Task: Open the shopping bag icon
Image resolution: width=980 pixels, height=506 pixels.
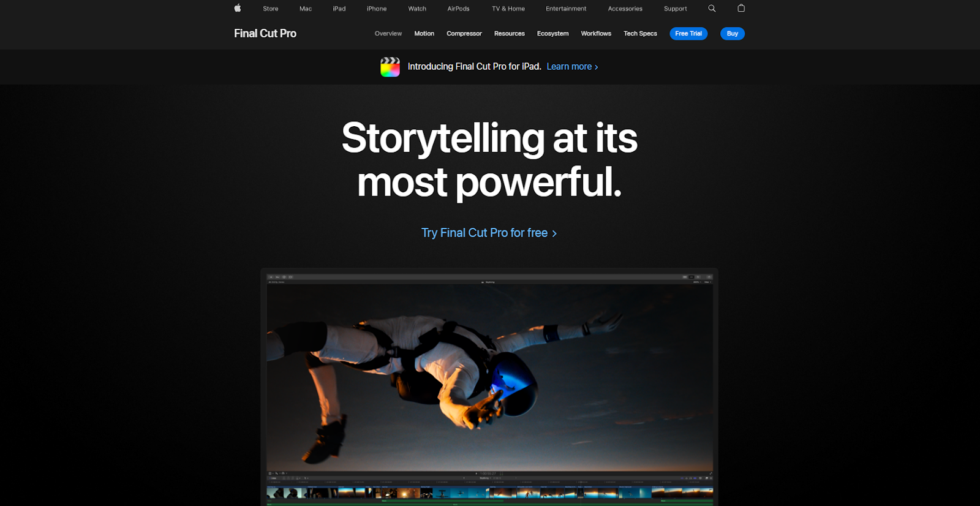Action: 741,8
